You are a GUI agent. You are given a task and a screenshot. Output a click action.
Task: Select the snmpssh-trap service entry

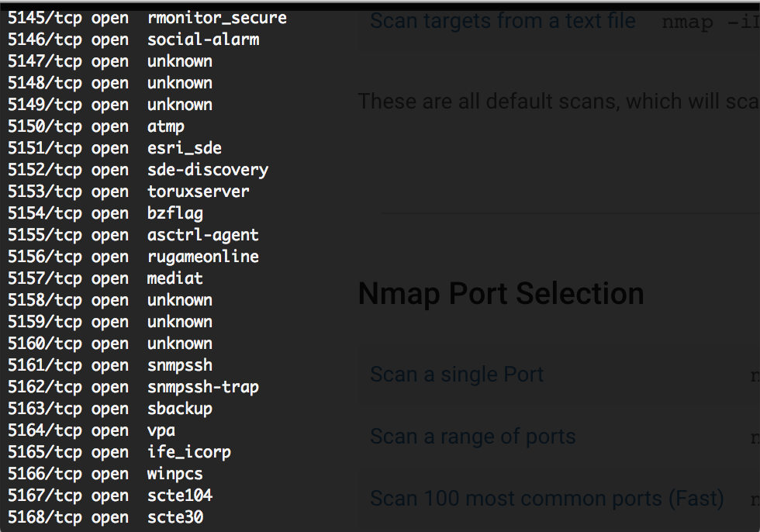point(203,387)
